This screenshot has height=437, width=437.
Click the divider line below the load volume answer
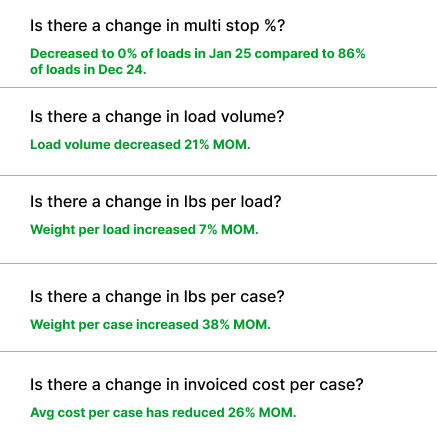tap(218, 175)
